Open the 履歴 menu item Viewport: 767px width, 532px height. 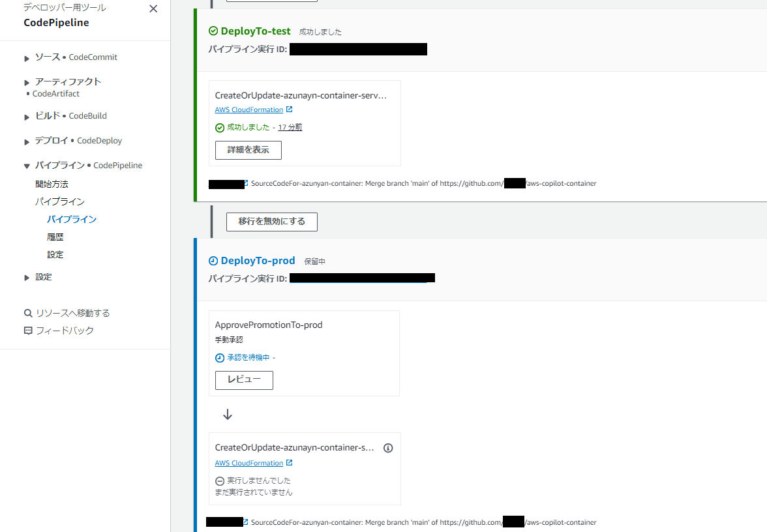[x=55, y=237]
